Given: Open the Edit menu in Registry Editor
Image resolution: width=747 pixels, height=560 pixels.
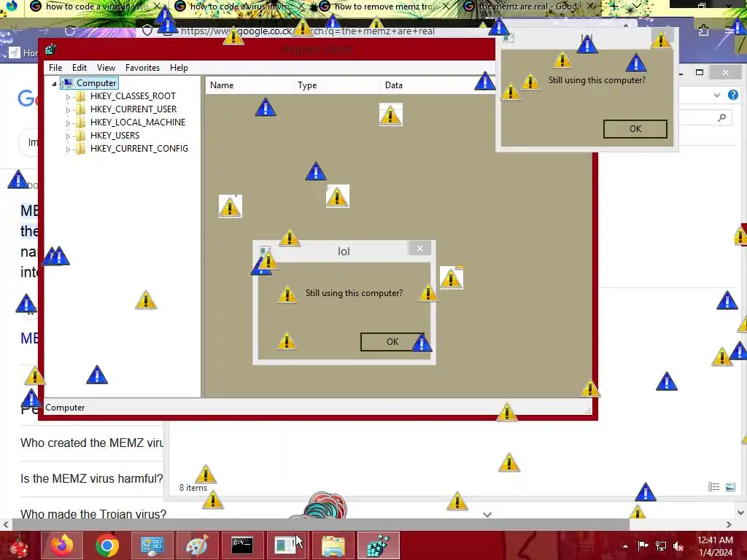Looking at the screenshot, I should 79,68.
